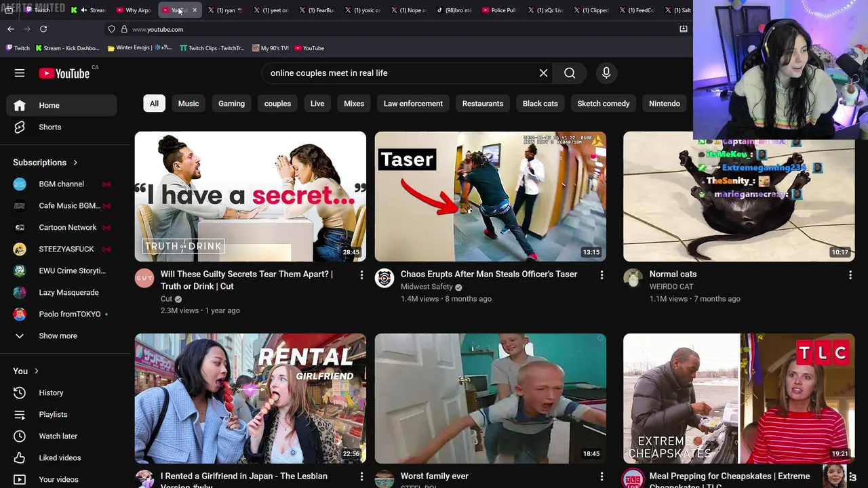Select the Sketch comedy filter chip
This screenshot has width=868, height=488.
[x=604, y=104]
